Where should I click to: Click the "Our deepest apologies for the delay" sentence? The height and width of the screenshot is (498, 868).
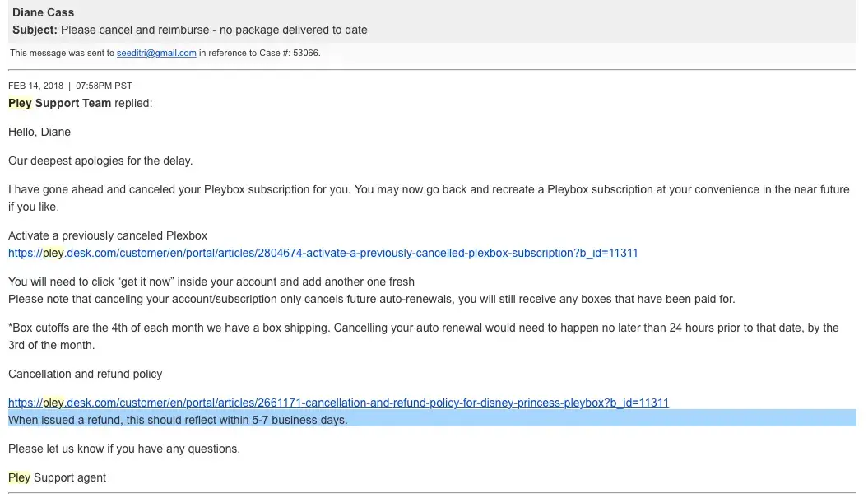click(x=100, y=161)
